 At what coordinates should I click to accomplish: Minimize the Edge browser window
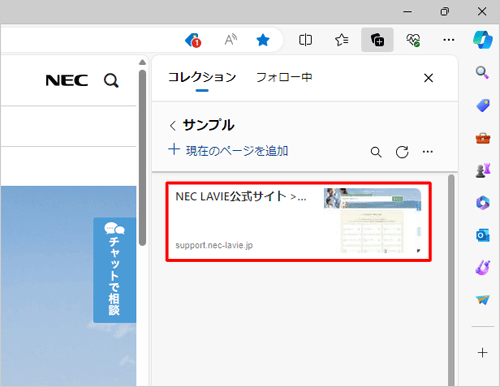[x=407, y=12]
